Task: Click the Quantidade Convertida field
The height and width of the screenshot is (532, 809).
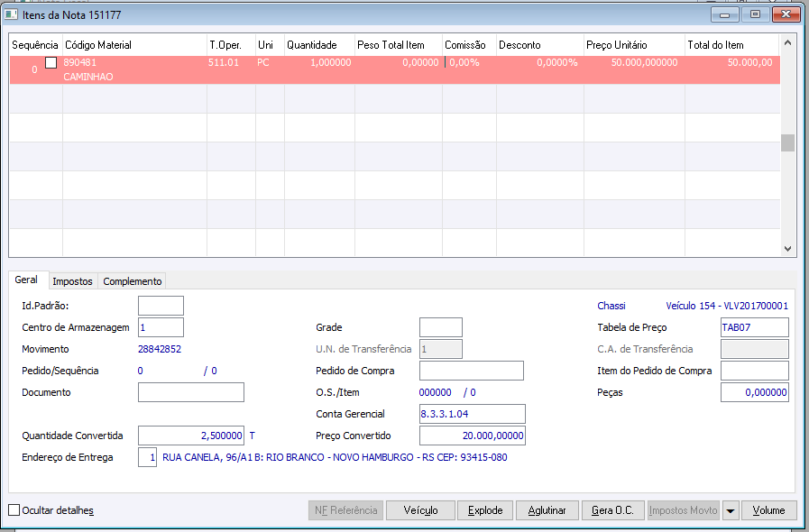Action: click(191, 436)
